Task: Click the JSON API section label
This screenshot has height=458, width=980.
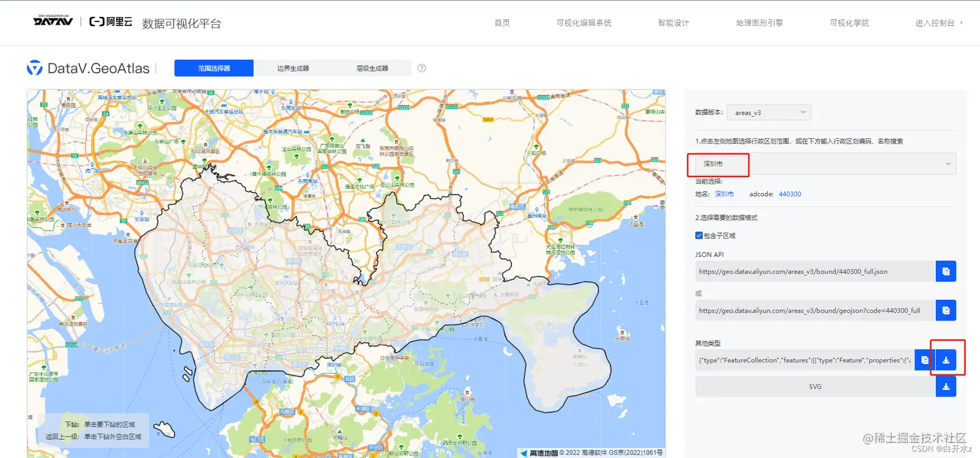Action: [x=708, y=254]
